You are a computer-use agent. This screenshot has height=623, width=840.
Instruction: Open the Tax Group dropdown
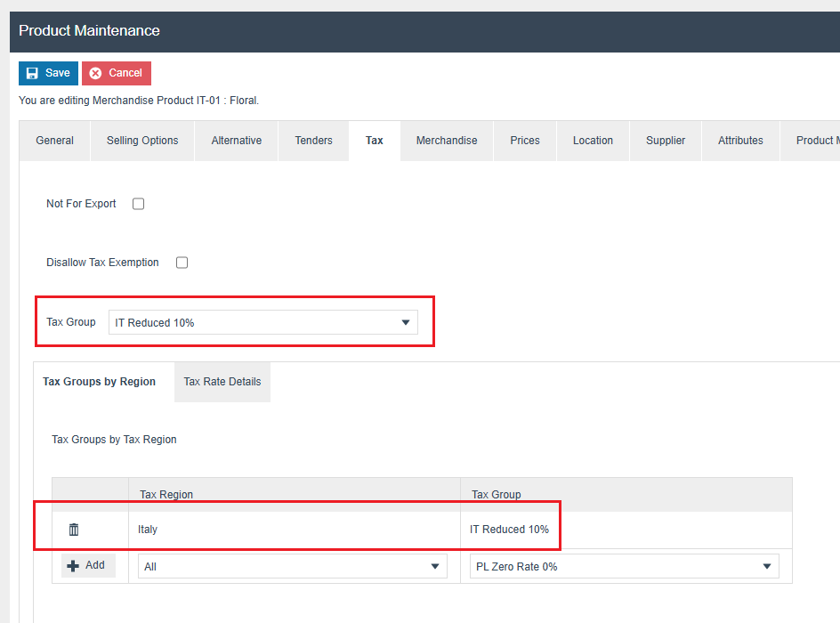click(x=262, y=322)
